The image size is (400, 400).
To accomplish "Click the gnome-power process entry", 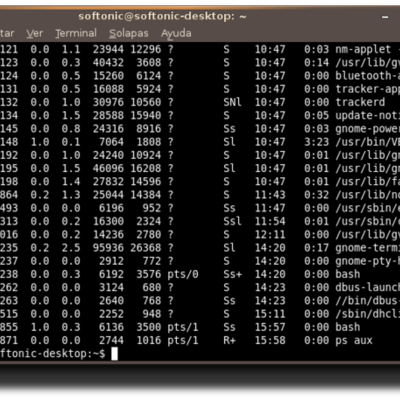I will point(367,129).
